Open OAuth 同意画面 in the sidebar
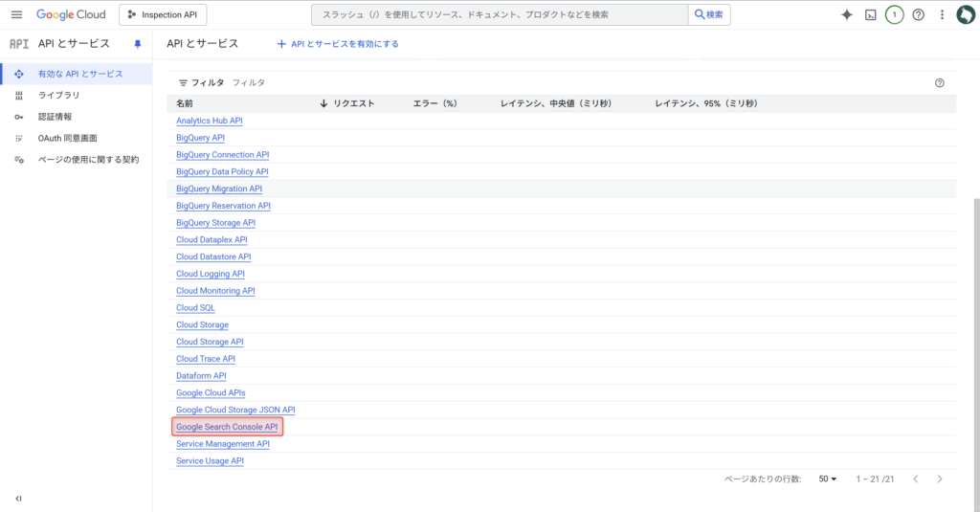Image resolution: width=980 pixels, height=512 pixels. pos(67,138)
